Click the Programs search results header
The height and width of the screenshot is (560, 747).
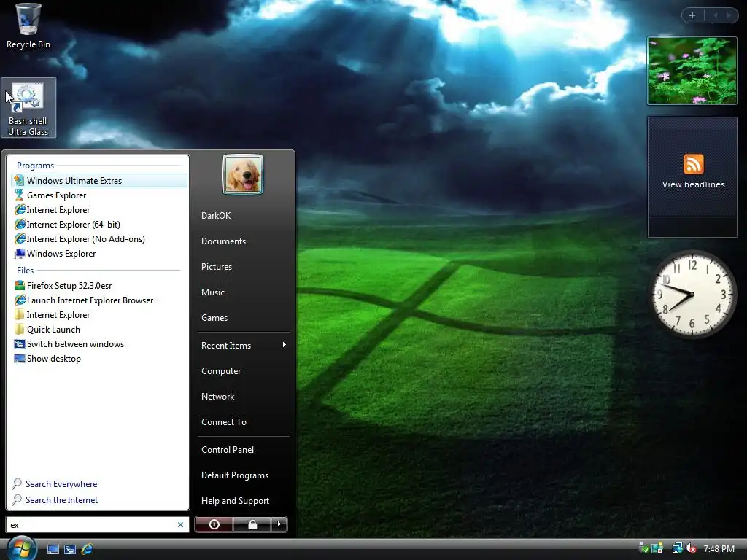[x=35, y=166]
